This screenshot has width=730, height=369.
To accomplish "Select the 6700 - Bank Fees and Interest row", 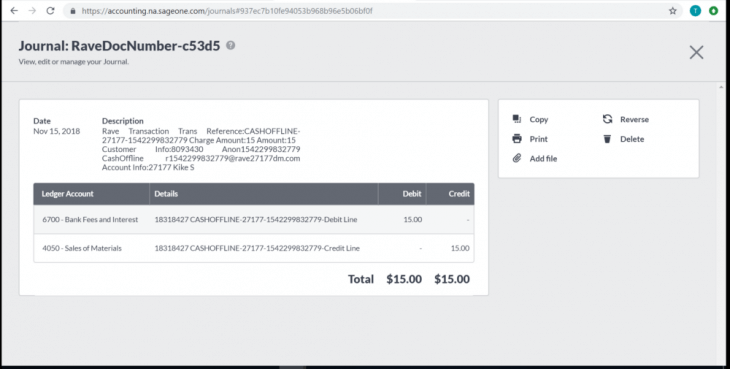I will point(254,219).
